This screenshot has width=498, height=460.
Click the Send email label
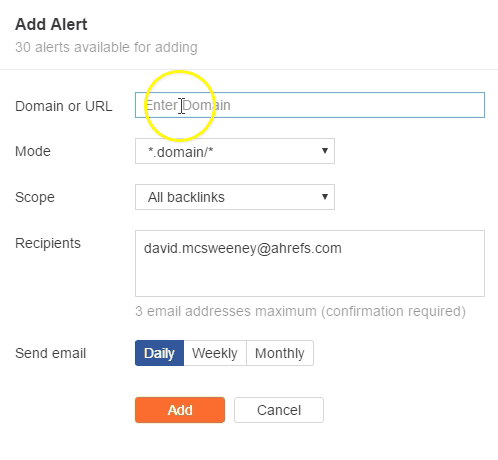[x=51, y=353]
